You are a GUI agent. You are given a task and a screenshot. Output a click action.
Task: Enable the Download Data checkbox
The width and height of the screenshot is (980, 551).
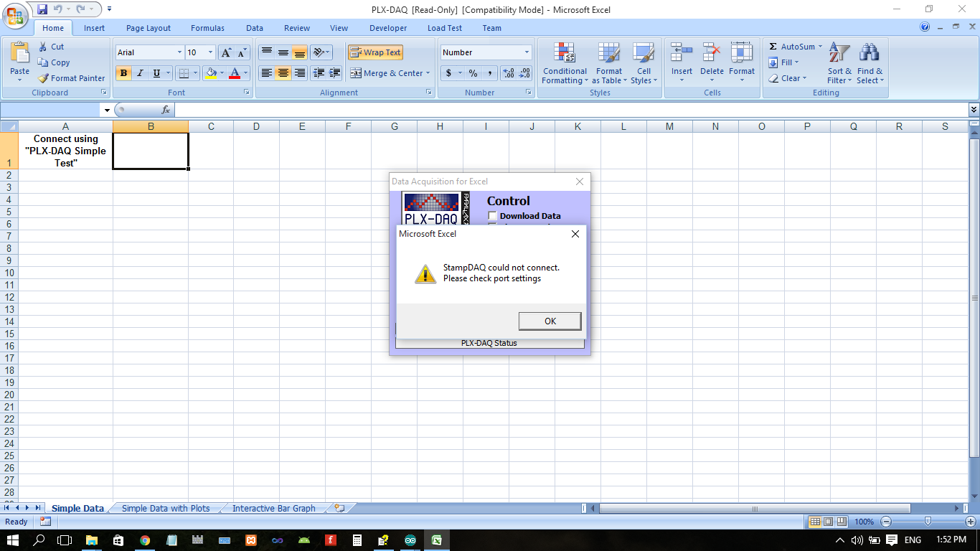(492, 215)
